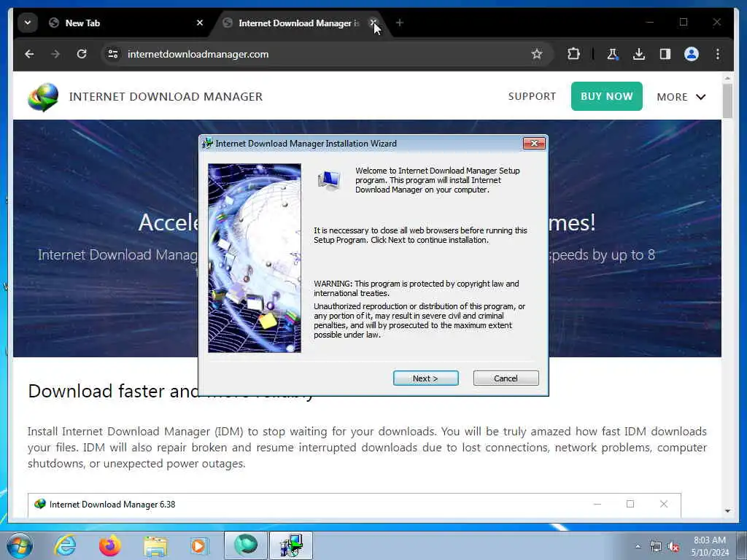
Task: Open the INTERNET DOWNLOAD MANAGER title link
Action: (166, 97)
